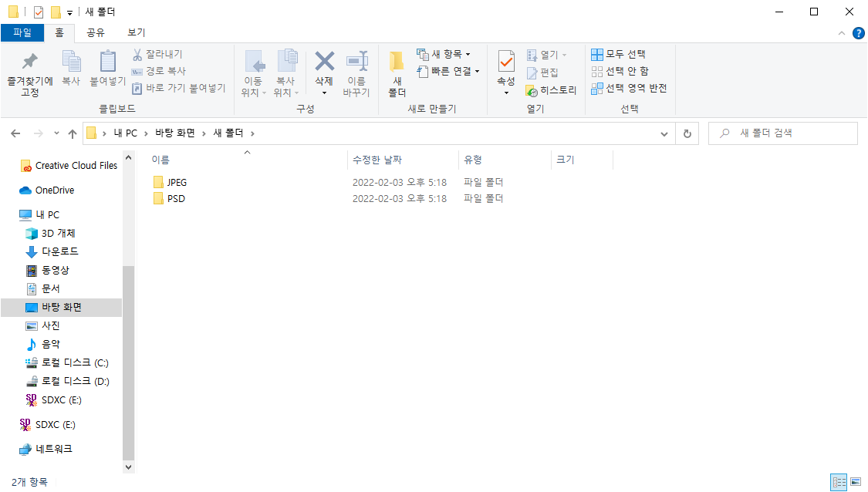The width and height of the screenshot is (868, 492).
Task: Open the 파일 file menu tab
Action: 22,32
